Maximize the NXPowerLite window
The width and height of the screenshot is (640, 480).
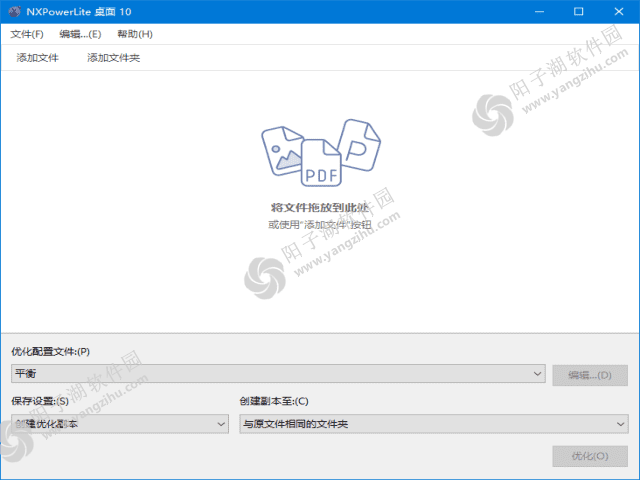(x=578, y=11)
